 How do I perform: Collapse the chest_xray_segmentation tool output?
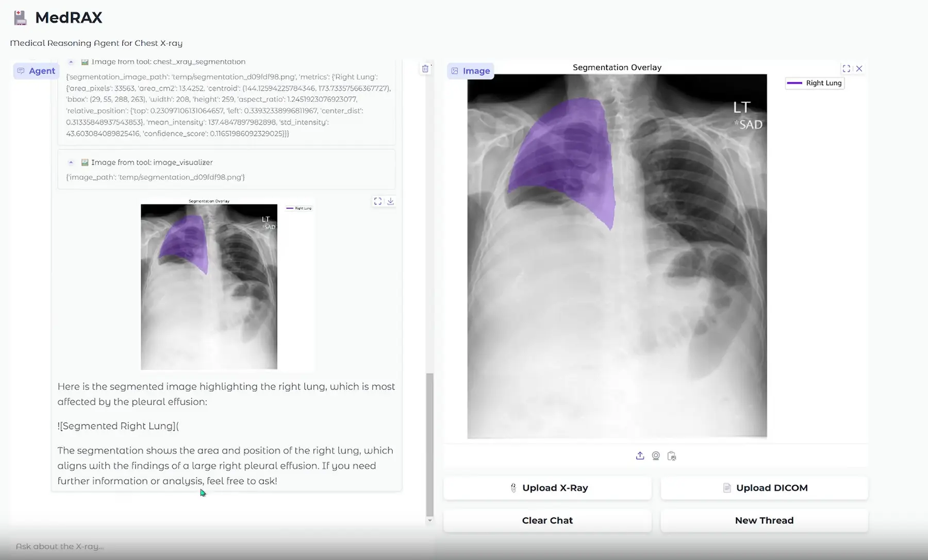[x=71, y=62]
